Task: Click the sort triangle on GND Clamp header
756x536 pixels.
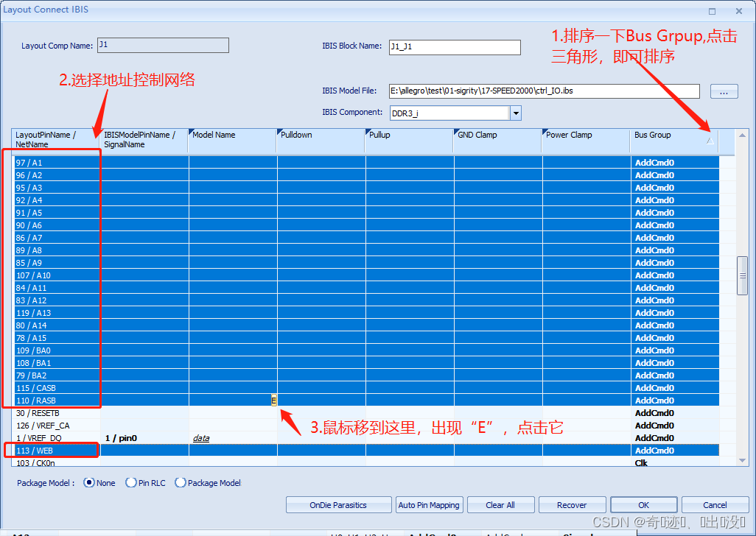Action: [455, 131]
